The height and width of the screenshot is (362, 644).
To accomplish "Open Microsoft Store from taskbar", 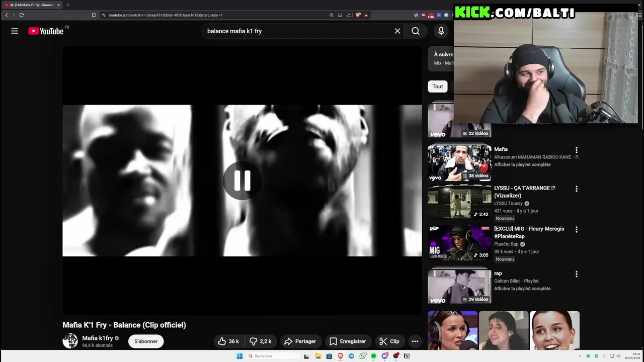I will pos(329,356).
